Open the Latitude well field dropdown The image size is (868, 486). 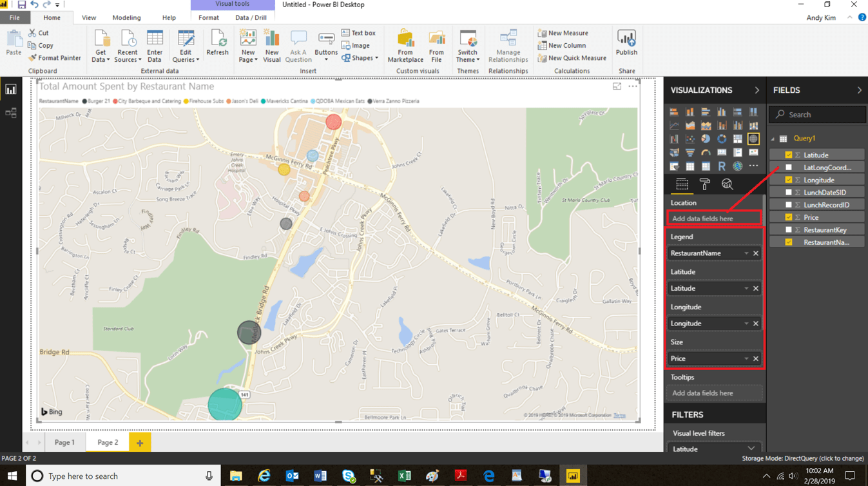click(x=746, y=288)
